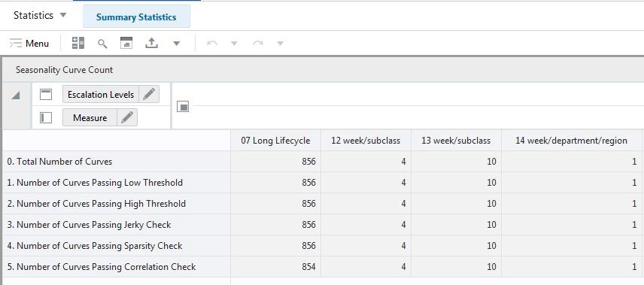Click 856 cell in High Threshold row
This screenshot has width=644, height=285.
[x=275, y=204]
